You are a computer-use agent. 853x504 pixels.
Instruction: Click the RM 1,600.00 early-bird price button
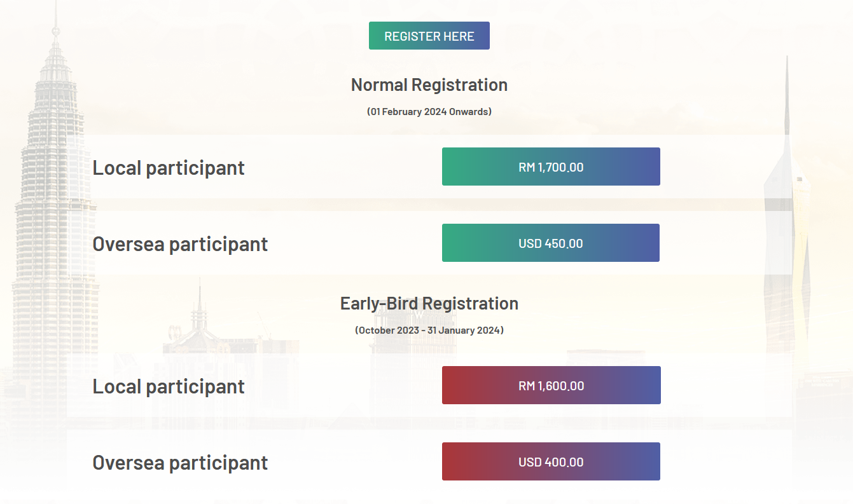click(551, 385)
